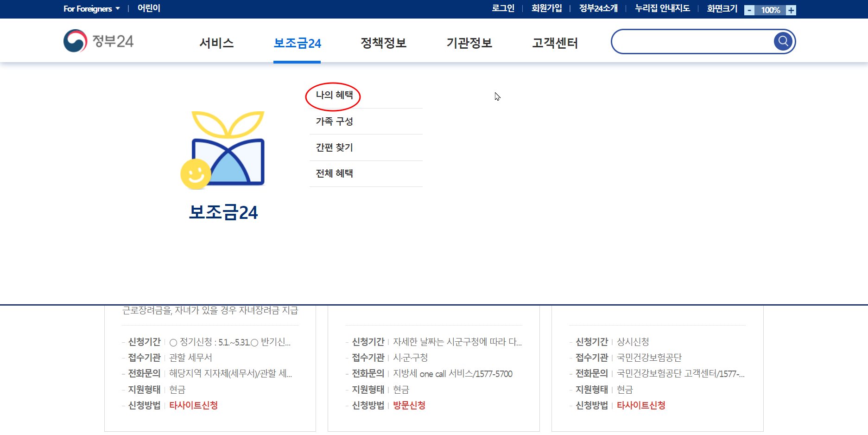
Task: Click the search magnifier icon
Action: 783,41
